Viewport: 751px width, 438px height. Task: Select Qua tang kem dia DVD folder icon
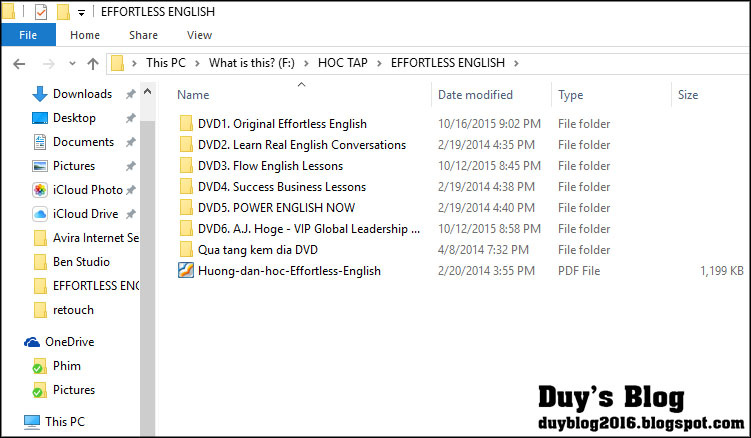(x=186, y=250)
